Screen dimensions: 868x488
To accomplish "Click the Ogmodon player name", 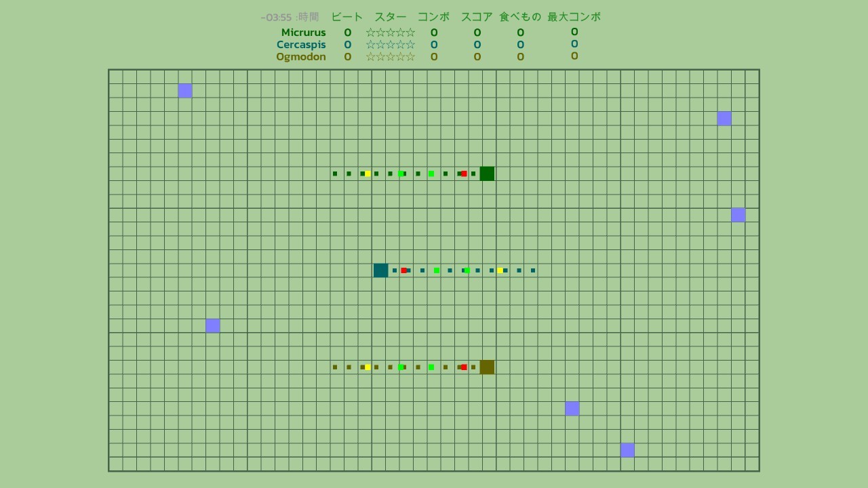I will (x=301, y=57).
